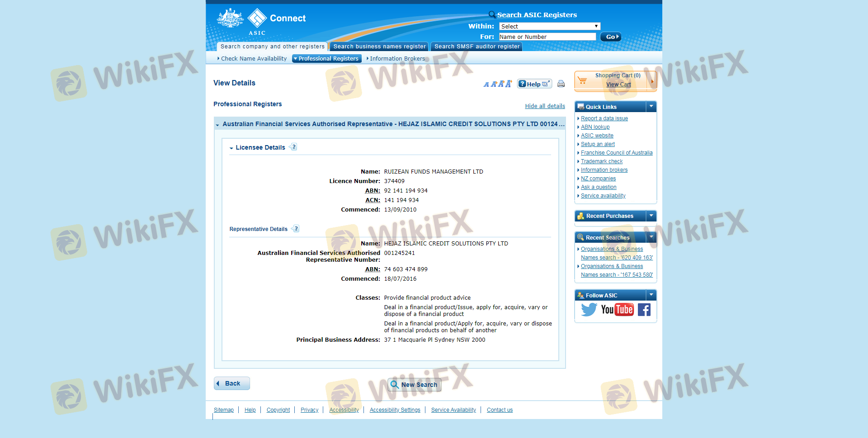Click the Hide all details link
This screenshot has height=438, width=868.
click(545, 106)
